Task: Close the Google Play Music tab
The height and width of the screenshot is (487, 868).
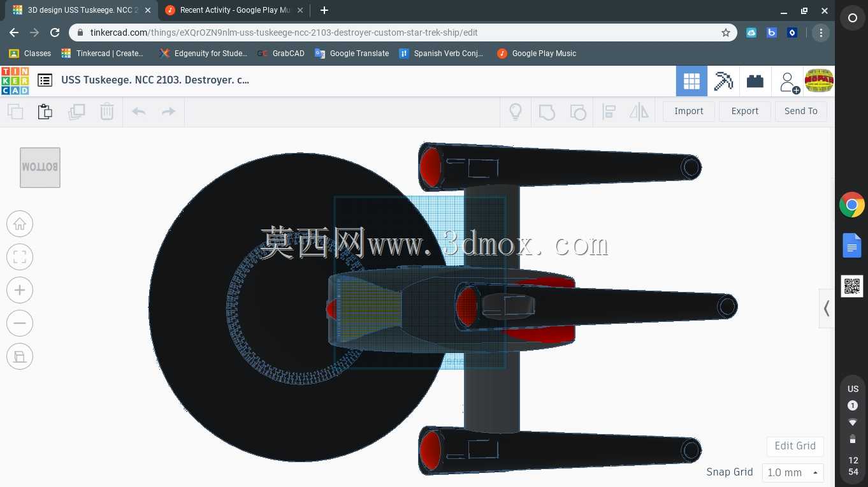Action: 300,10
